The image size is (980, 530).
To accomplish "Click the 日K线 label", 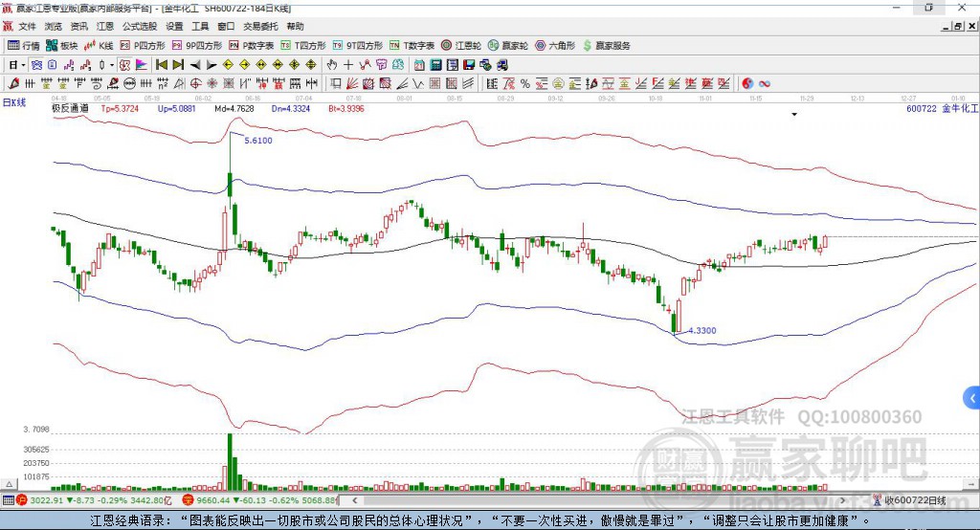I will (14, 102).
